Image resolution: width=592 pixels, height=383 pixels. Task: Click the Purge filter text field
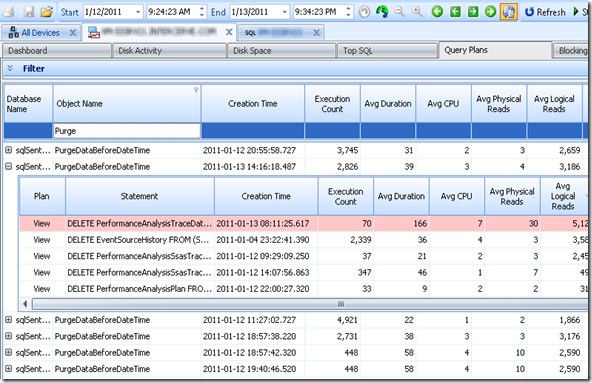(127, 131)
